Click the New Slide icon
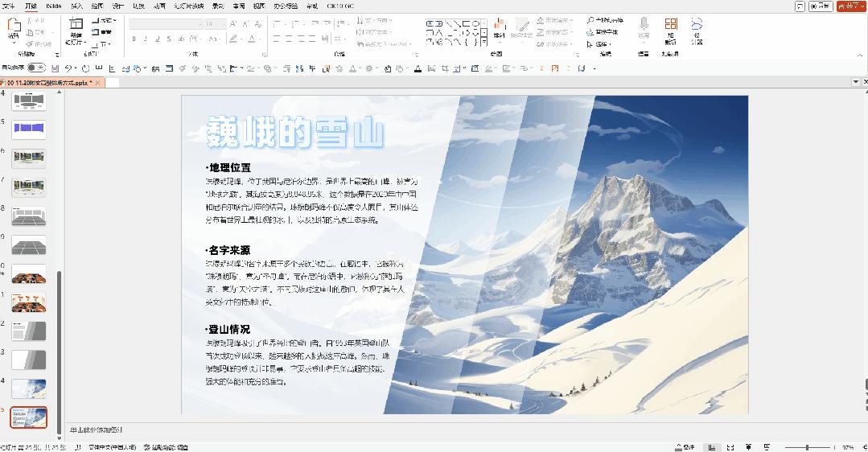 [76, 24]
